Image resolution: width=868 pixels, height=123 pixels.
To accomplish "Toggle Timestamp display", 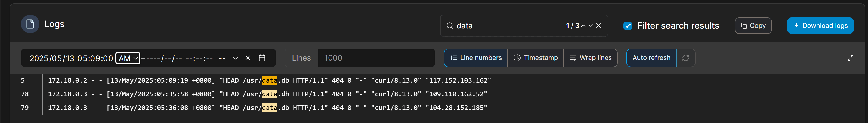I will point(535,58).
